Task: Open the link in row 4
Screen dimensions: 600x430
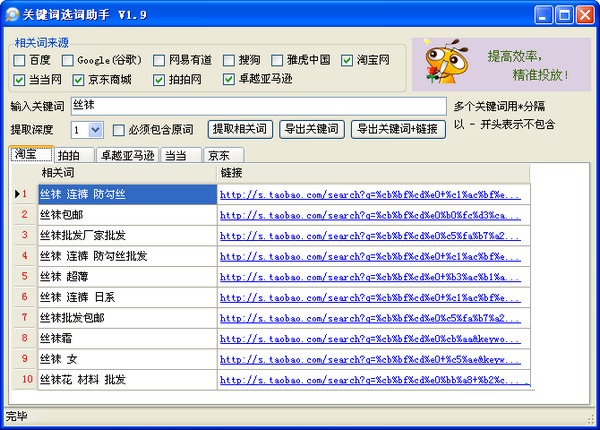Action: (370, 257)
